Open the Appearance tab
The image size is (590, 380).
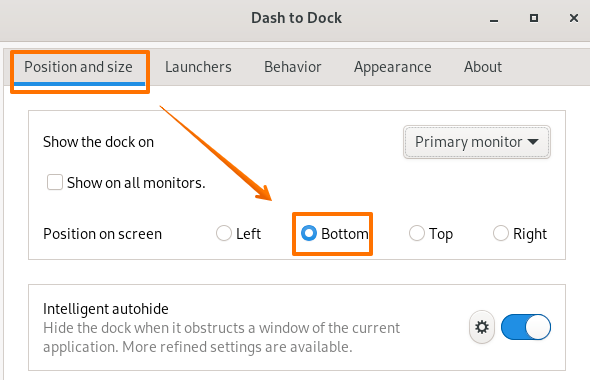[x=392, y=67]
